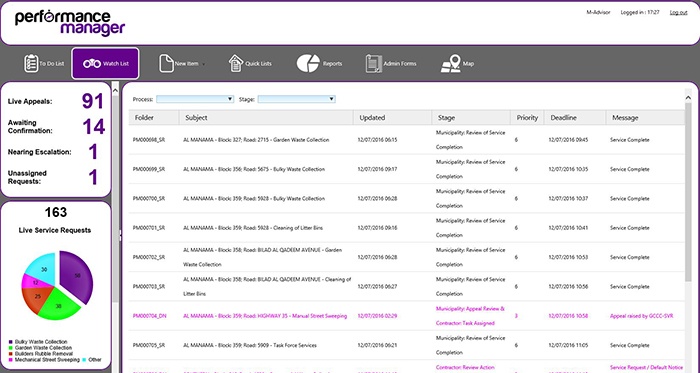Click the main table vertical scrollbar
Image resolution: width=700 pixels, height=373 pixels.
688,192
